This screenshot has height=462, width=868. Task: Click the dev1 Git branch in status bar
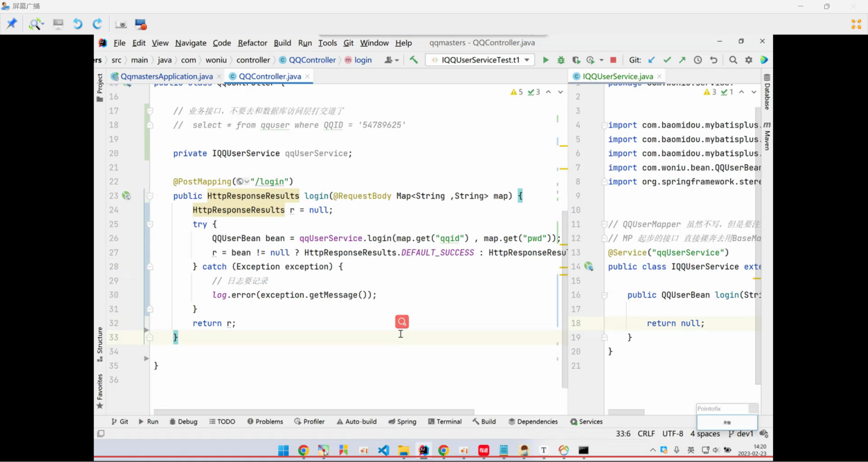741,434
